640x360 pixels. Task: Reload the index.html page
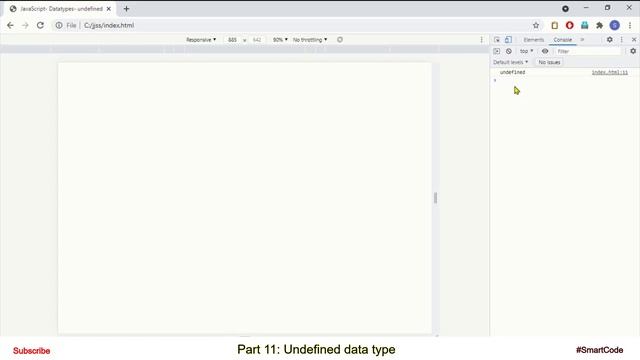coord(40,25)
